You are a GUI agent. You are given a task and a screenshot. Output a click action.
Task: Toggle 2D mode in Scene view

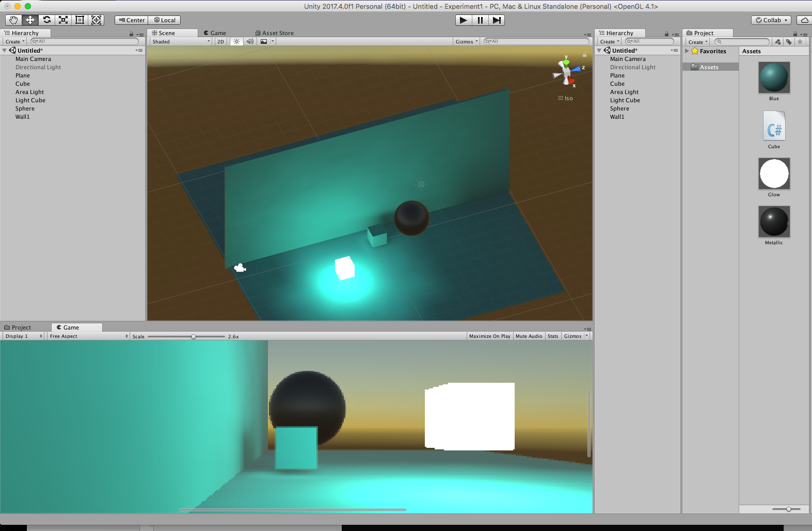tap(221, 41)
